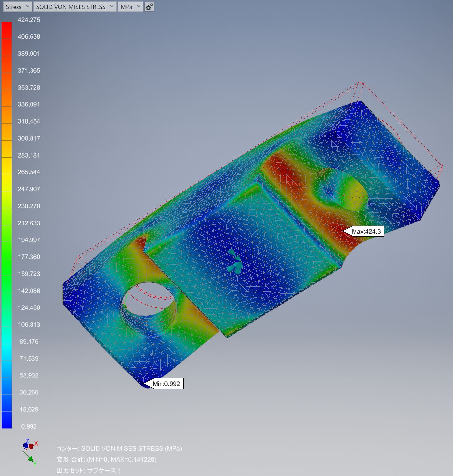Viewport: 453px width, 476px height.
Task: Click the legend value 318.454
Action: click(29, 121)
